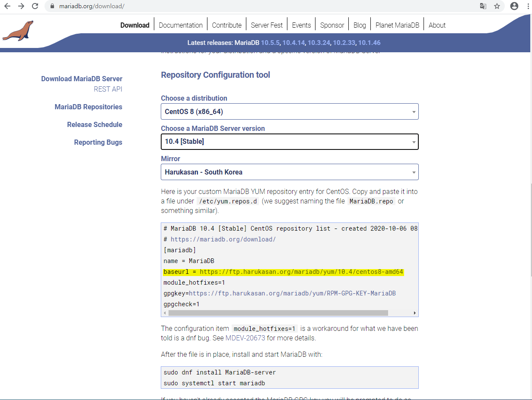Expand the 10.4 [Stable] server version dropdown

290,142
